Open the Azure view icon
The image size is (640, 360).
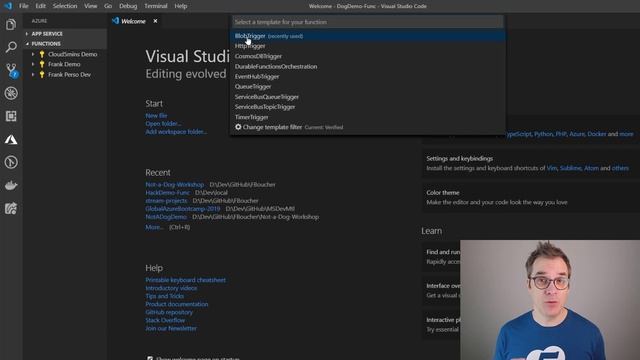(x=11, y=140)
